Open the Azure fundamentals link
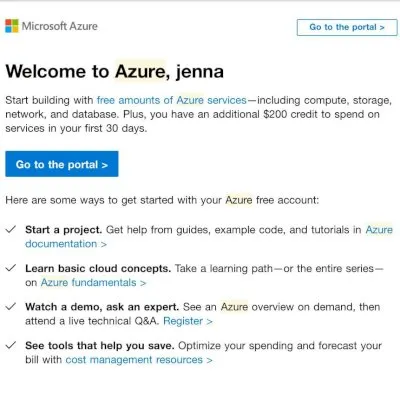Viewport: 400px width, 400px height. coord(93,283)
